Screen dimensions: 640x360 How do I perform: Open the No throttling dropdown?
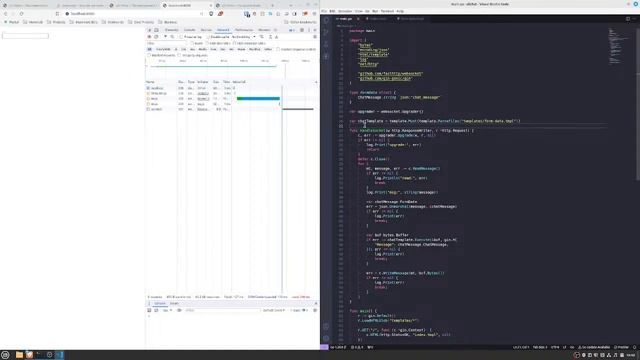(x=244, y=37)
